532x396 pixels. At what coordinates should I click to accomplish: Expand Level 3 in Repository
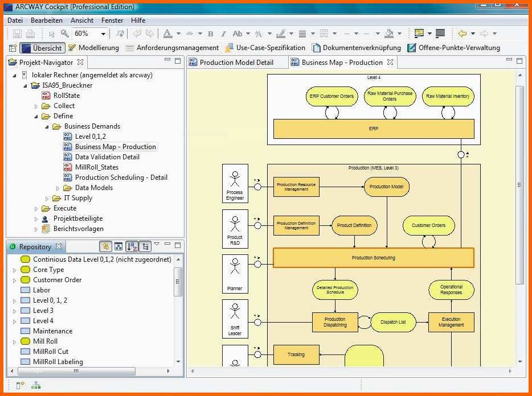[x=14, y=311]
